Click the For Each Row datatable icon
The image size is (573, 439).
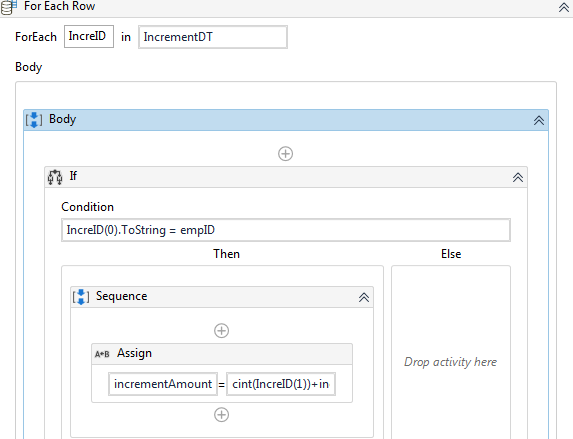coord(9,7)
